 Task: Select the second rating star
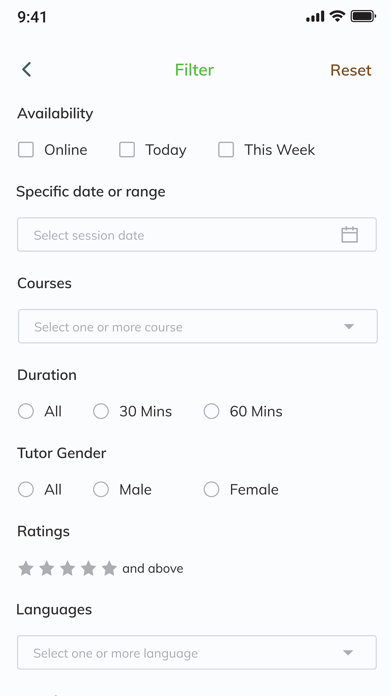47,568
